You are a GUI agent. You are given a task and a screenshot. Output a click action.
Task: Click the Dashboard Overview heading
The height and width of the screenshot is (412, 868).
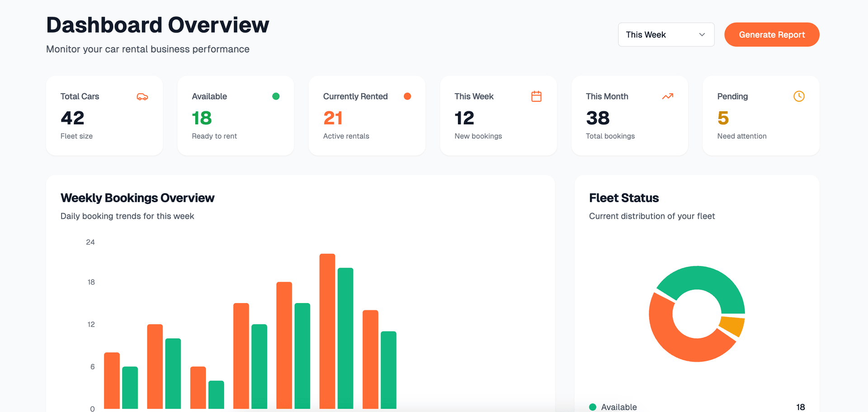pos(157,25)
